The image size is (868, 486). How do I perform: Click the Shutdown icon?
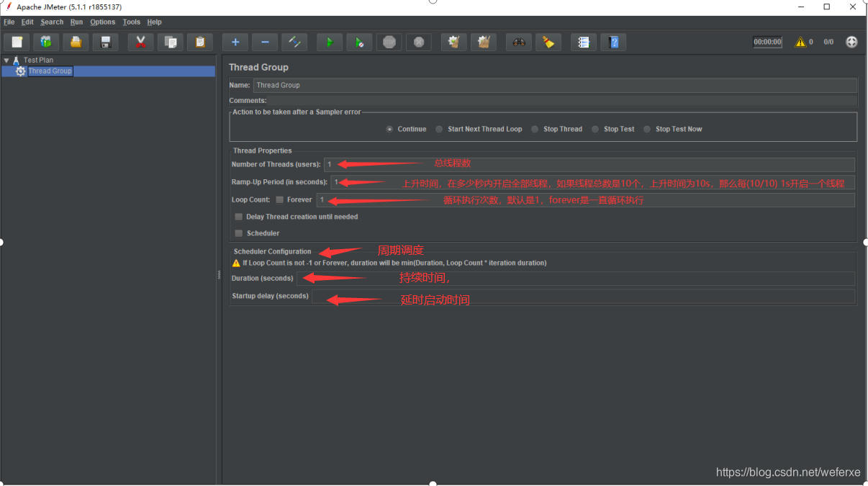tap(419, 42)
